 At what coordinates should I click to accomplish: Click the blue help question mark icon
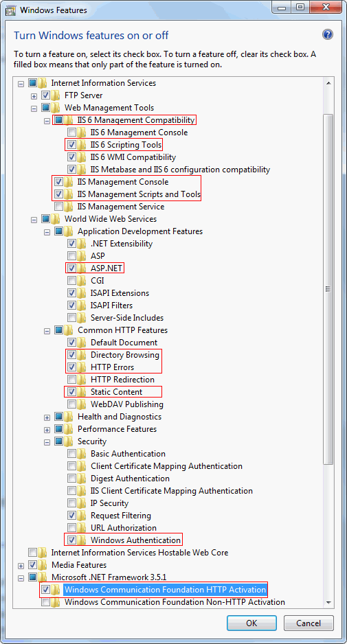pos(328,35)
